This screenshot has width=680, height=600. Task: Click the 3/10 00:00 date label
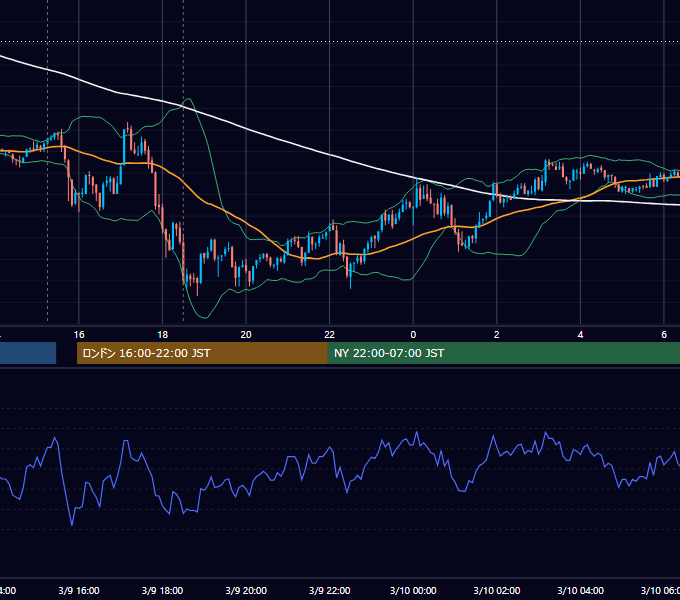click(413, 590)
